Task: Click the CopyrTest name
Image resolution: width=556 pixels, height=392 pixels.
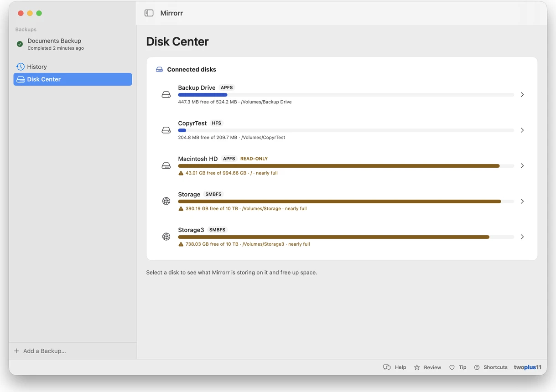Action: pyautogui.click(x=192, y=123)
